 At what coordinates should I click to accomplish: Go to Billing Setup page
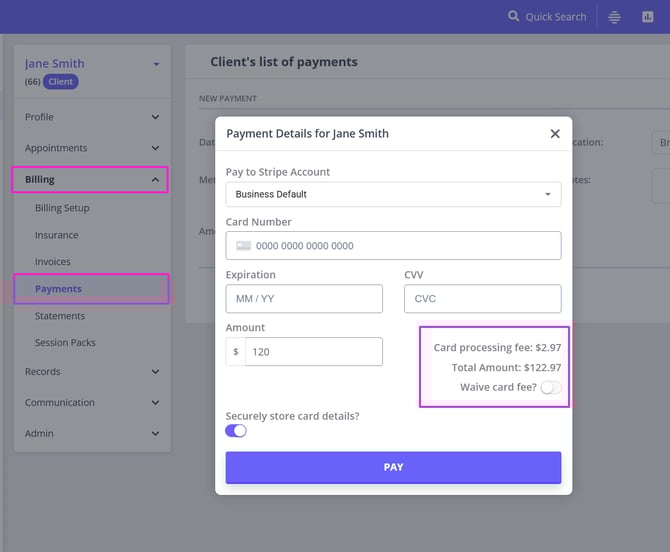tap(62, 208)
